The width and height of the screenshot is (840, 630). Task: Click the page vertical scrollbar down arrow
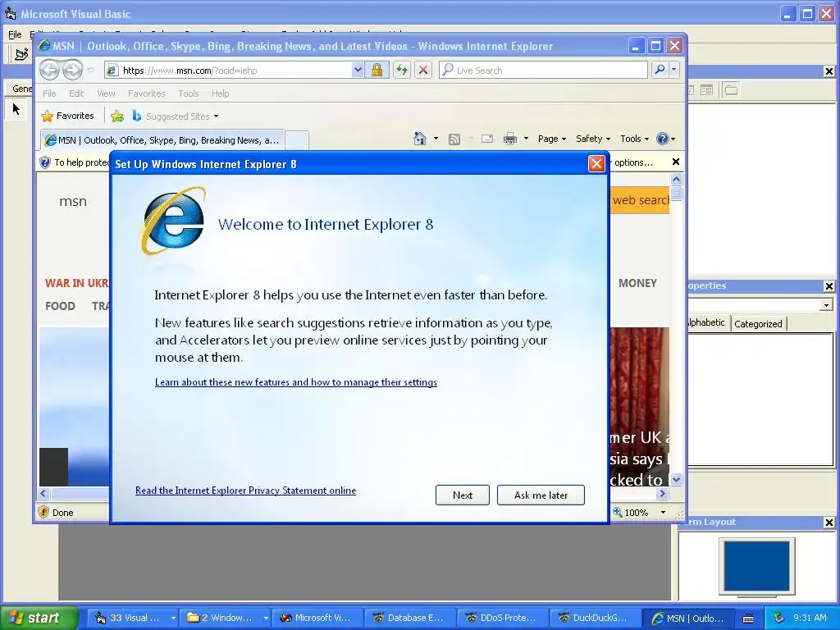click(676, 479)
